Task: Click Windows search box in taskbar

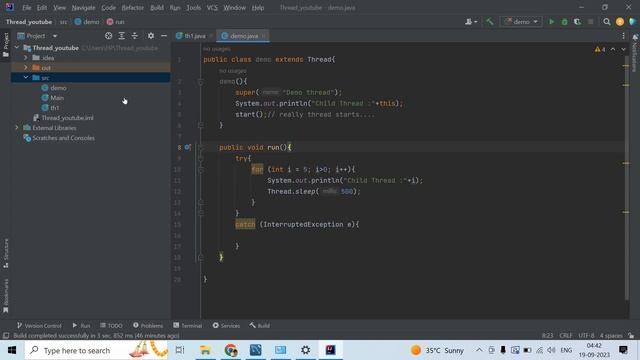Action: click(96, 350)
